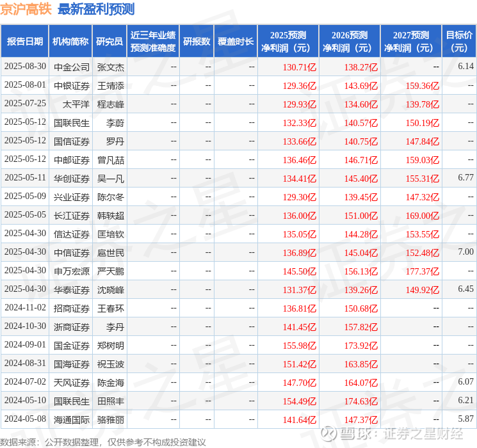Click the 近三年业绩预测准确度 column header

[153, 42]
